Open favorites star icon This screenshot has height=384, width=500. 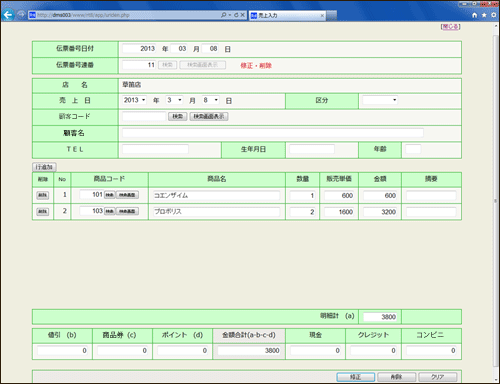[484, 15]
